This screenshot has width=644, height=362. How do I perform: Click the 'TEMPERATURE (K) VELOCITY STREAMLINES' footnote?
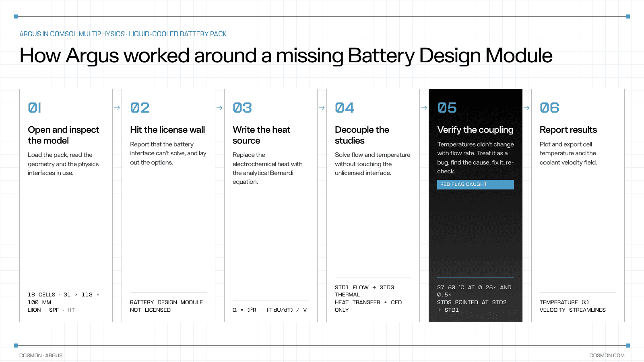pos(573,306)
